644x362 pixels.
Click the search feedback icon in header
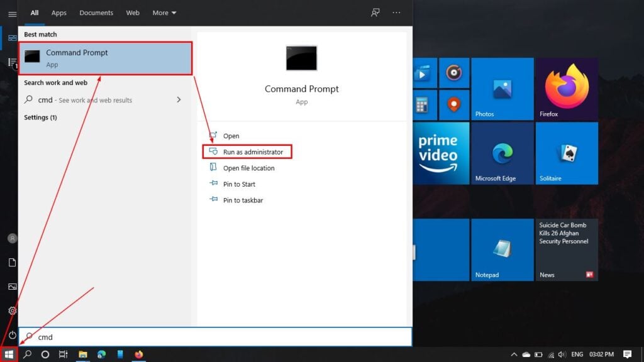tap(375, 13)
